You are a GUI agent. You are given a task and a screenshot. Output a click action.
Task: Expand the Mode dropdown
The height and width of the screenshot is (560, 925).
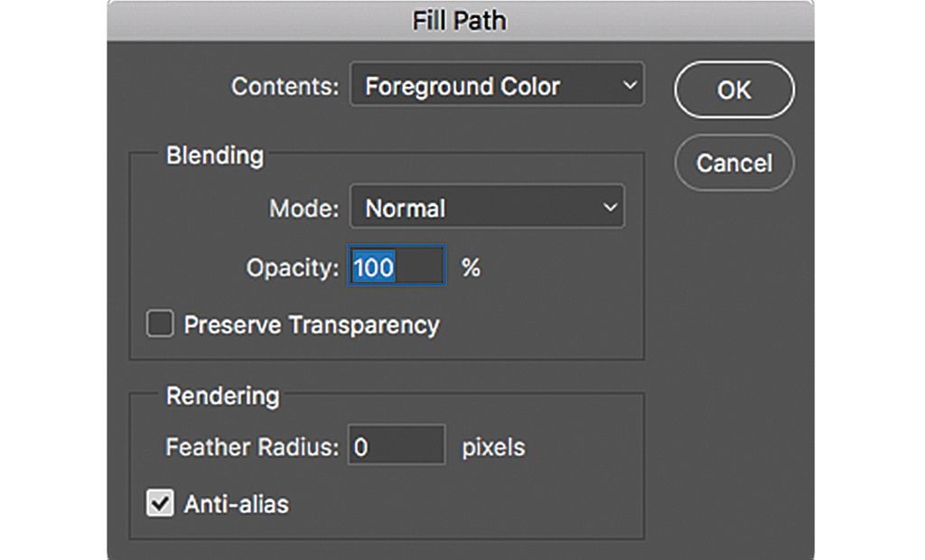pos(487,207)
